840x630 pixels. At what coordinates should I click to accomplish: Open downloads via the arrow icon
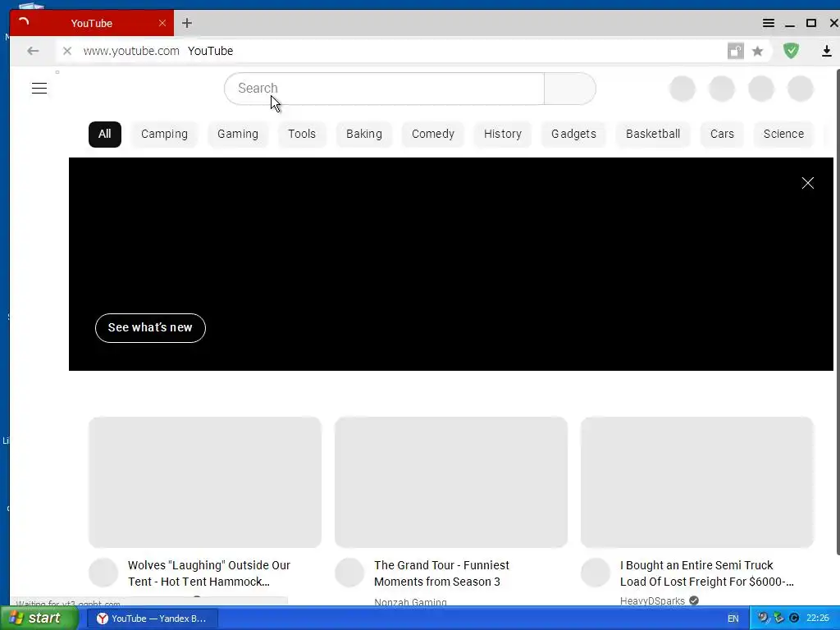(827, 51)
